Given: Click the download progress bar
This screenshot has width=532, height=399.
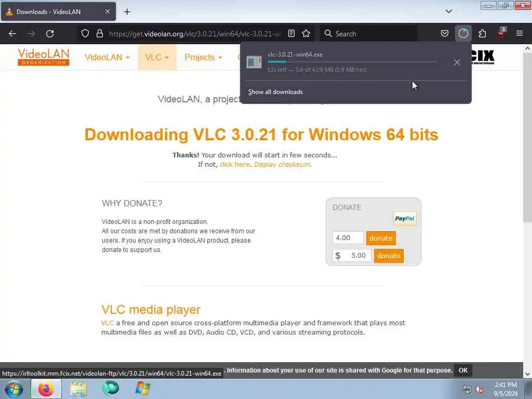Looking at the screenshot, I should 352,62.
